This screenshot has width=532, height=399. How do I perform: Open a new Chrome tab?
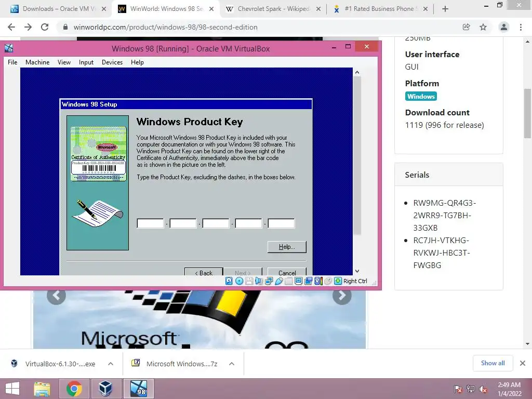[x=445, y=9]
